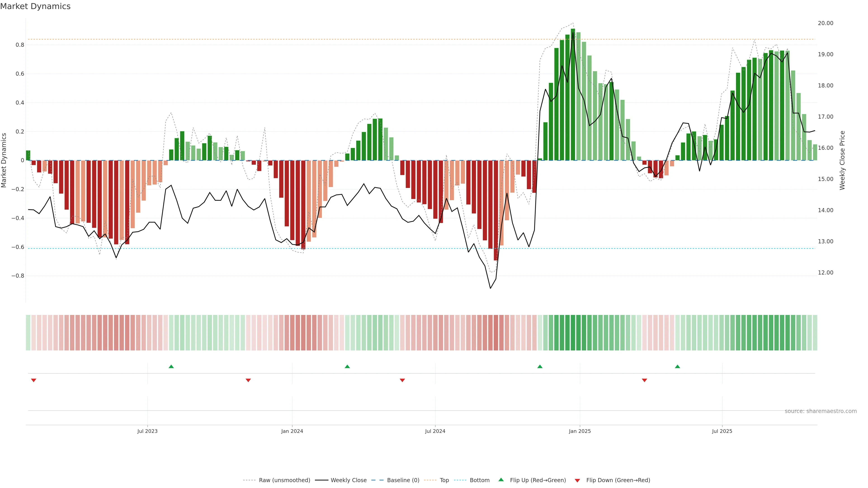Image resolution: width=868 pixels, height=488 pixels.
Task: Click the first red flip-down triangle marker
Action: 33,380
